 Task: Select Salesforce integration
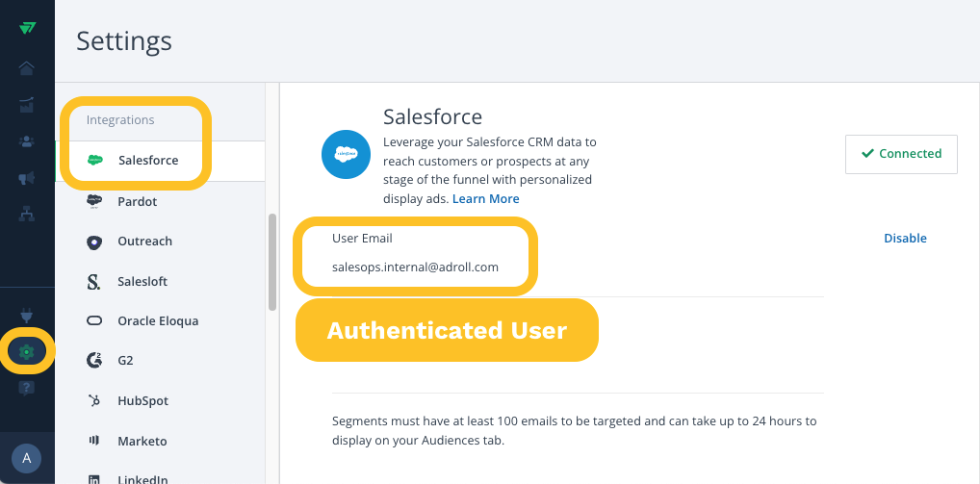coord(160,161)
